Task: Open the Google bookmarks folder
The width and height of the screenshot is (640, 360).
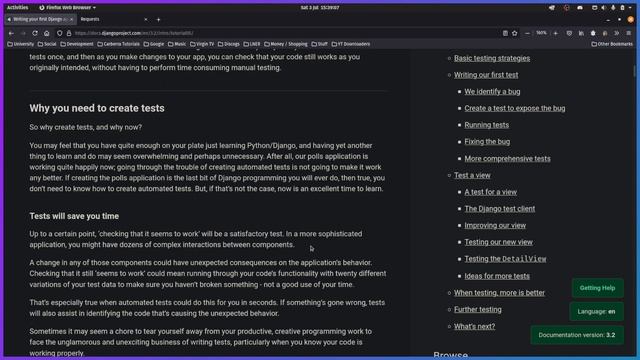Action: tap(154, 44)
